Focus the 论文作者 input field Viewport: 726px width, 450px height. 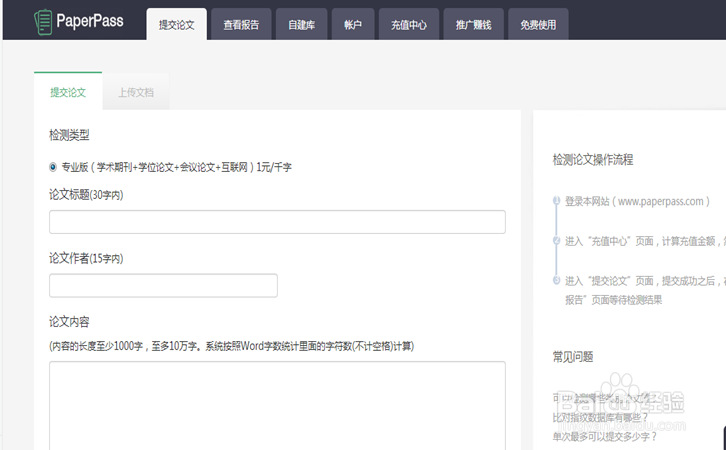click(163, 285)
